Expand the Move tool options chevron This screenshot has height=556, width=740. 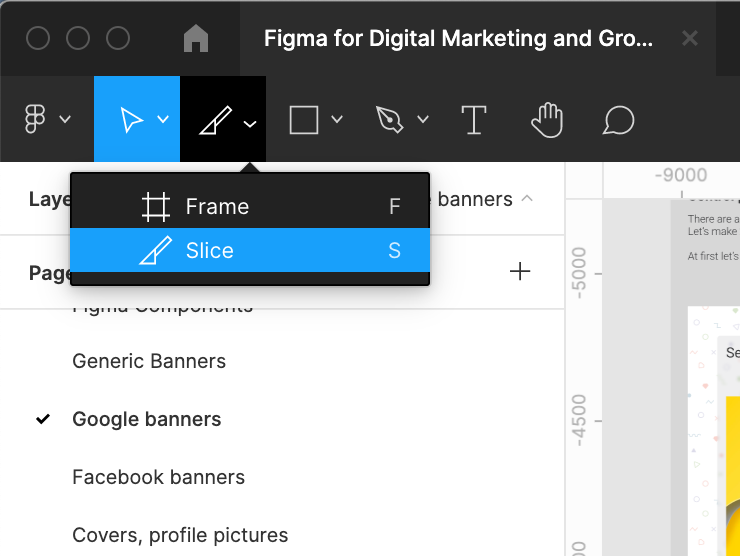(x=163, y=119)
